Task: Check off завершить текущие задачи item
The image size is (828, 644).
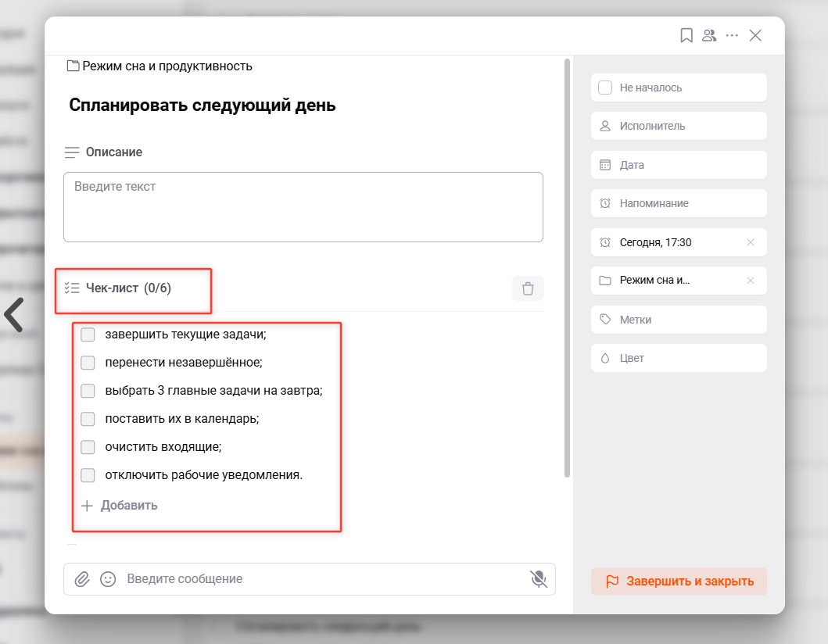Action: pyautogui.click(x=88, y=335)
